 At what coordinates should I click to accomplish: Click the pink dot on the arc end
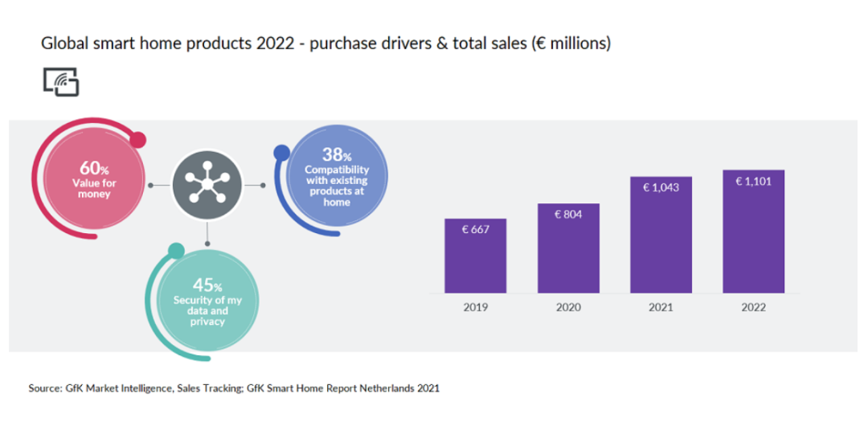coord(137,141)
